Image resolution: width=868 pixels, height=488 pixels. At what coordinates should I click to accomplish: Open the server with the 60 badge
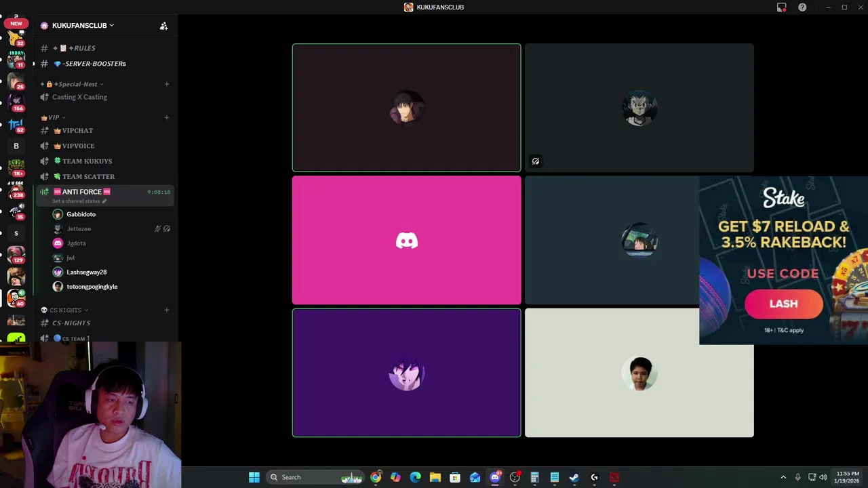click(16, 298)
